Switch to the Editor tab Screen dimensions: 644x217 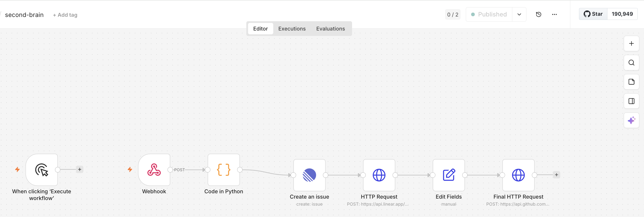tap(260, 29)
